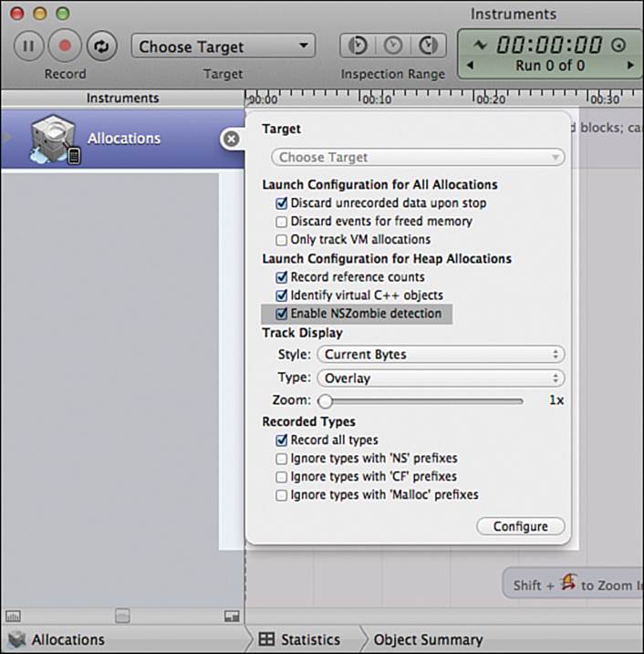The image size is (644, 654).
Task: Toggle Identify virtual C++ objects checkbox
Action: tap(282, 296)
